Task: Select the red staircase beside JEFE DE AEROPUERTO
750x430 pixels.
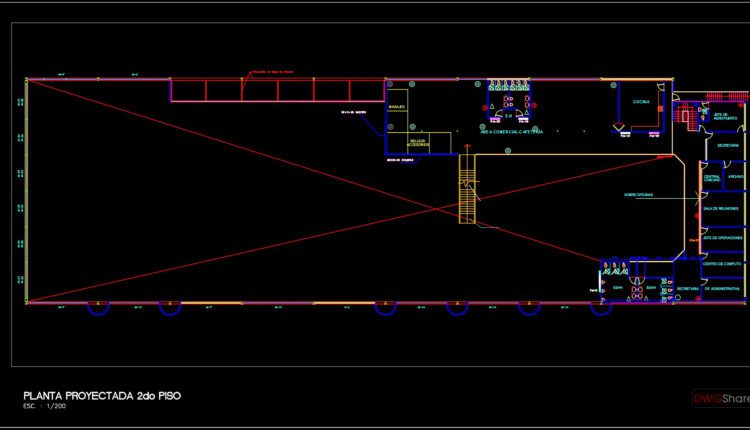Action: [x=684, y=116]
